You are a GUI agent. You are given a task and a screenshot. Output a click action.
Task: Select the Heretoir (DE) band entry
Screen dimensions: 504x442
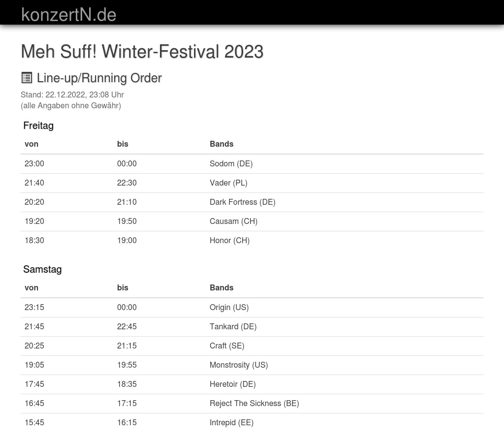(x=232, y=384)
